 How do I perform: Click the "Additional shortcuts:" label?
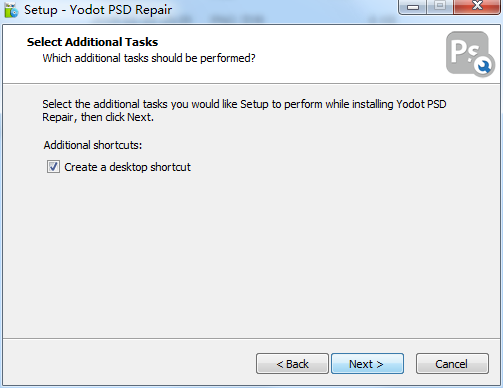click(x=93, y=145)
